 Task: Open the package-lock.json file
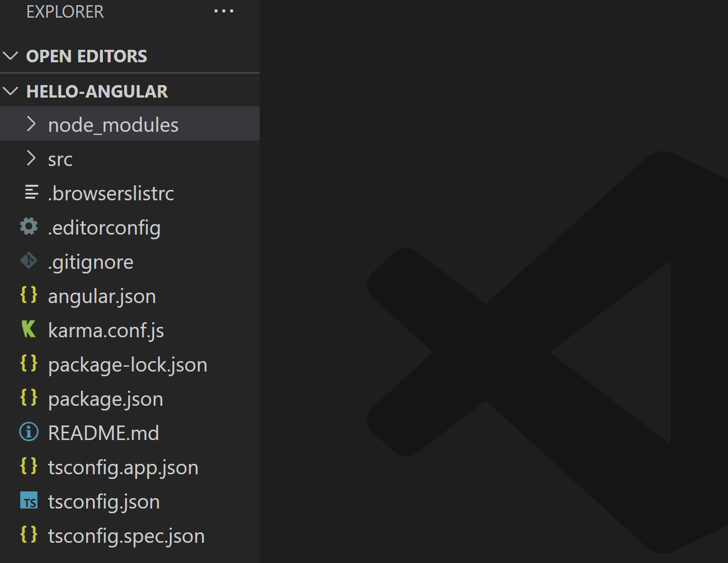pos(128,365)
